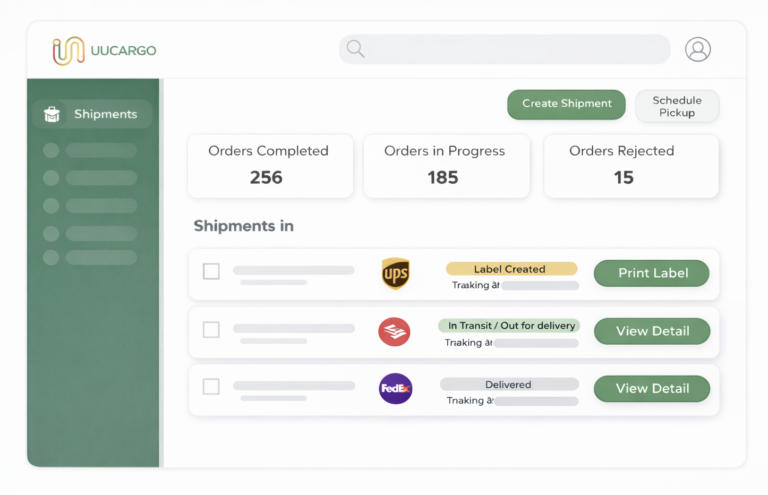This screenshot has width=768, height=495.
Task: Open the Shipments sidebar menu item
Action: 104,114
